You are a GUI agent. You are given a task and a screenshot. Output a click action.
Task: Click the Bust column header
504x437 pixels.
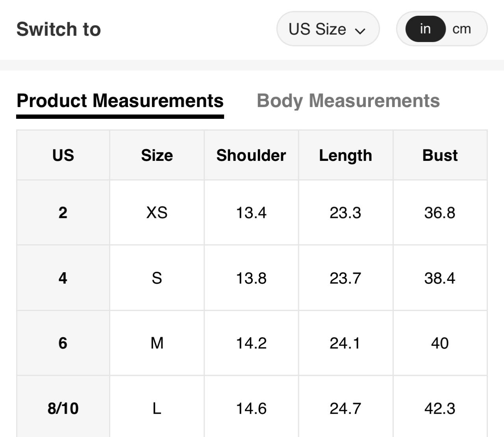pyautogui.click(x=440, y=155)
